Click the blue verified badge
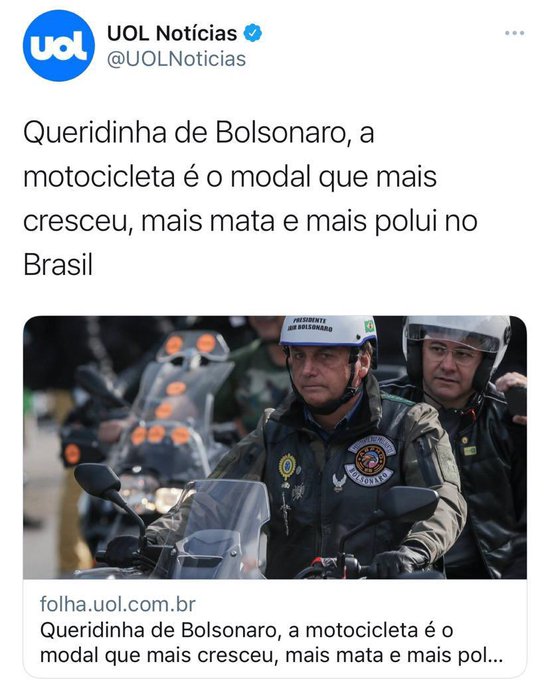This screenshot has height=680, width=550. click(x=252, y=33)
